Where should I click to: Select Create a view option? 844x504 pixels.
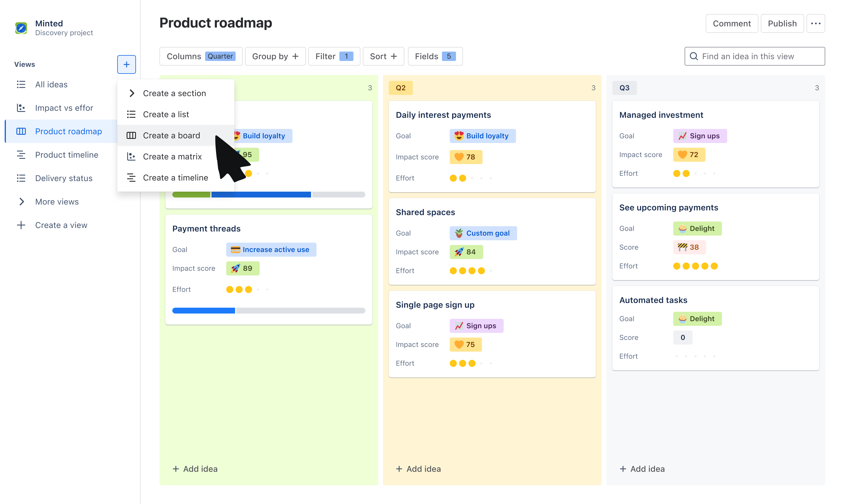point(61,225)
